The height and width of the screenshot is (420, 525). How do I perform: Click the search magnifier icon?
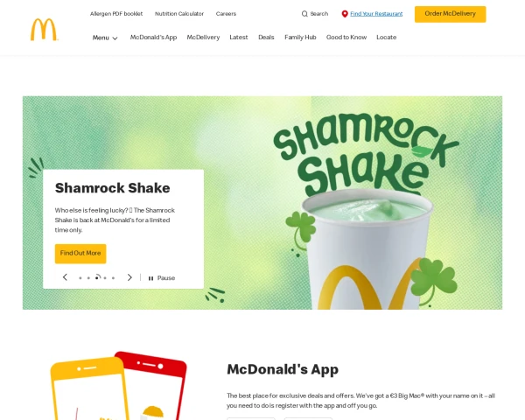tap(304, 14)
